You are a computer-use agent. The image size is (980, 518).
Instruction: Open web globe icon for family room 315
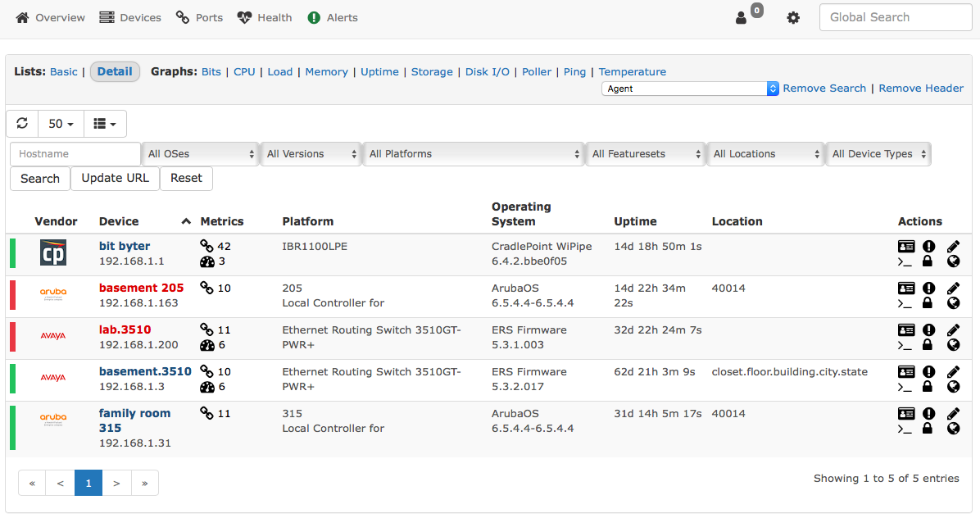click(953, 428)
